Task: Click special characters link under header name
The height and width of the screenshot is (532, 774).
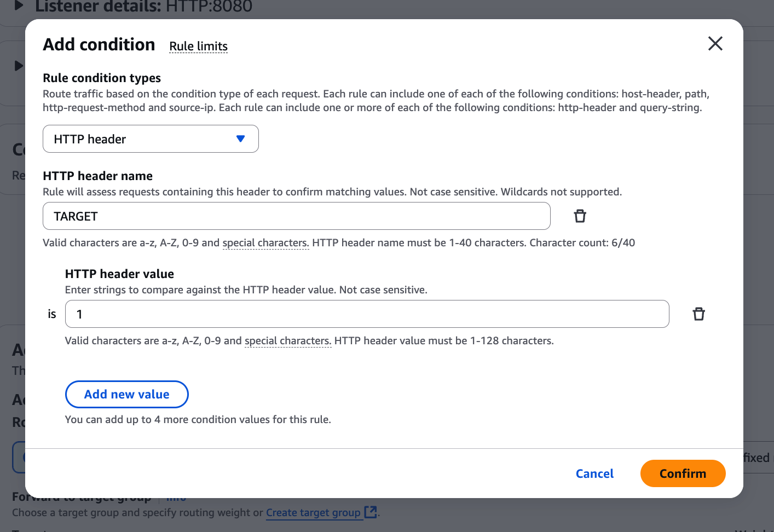Action: (265, 243)
